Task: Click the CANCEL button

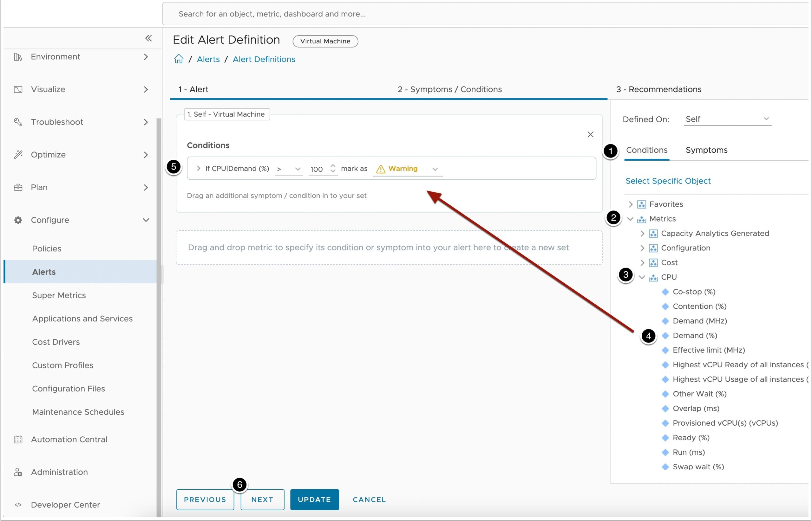Action: [369, 499]
